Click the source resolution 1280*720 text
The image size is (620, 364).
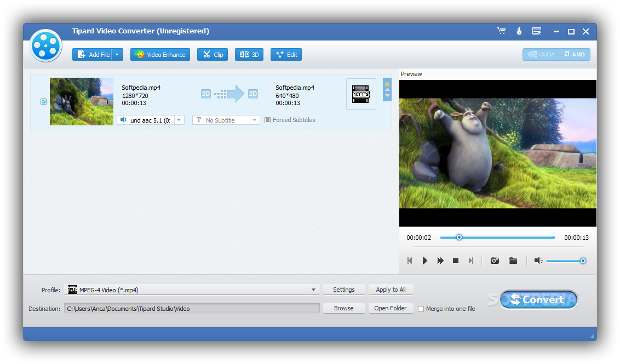click(x=135, y=96)
